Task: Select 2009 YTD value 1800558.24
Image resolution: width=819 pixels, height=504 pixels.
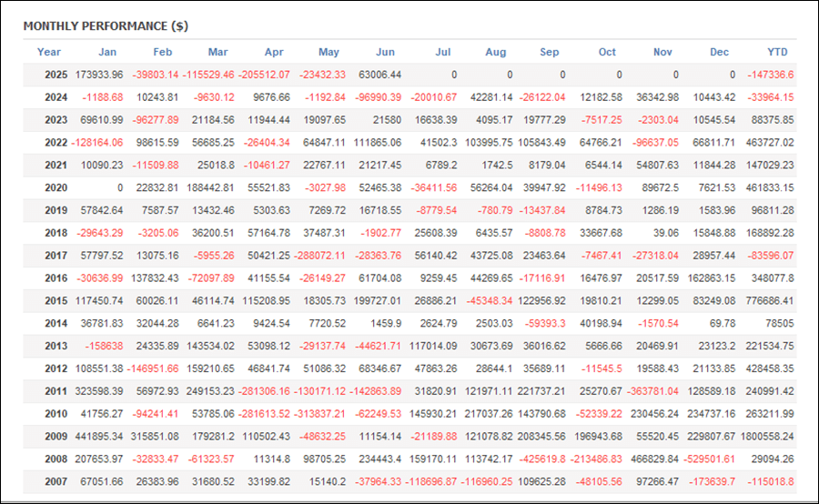Action: coord(767,437)
